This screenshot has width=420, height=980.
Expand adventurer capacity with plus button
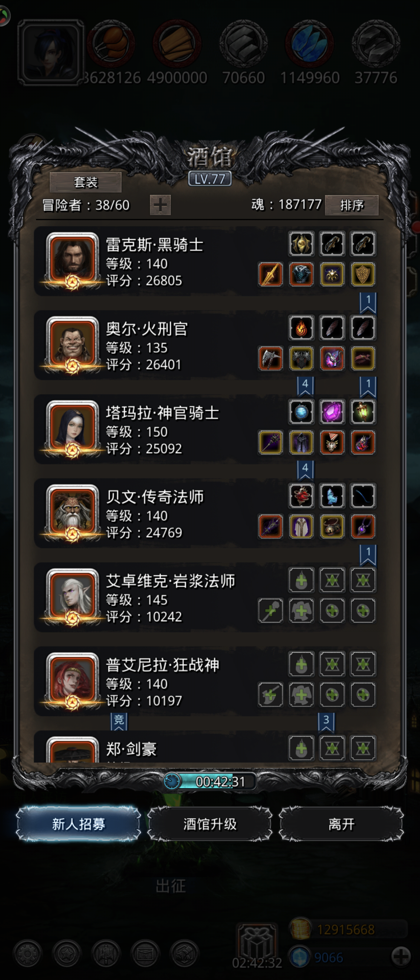[x=160, y=205]
